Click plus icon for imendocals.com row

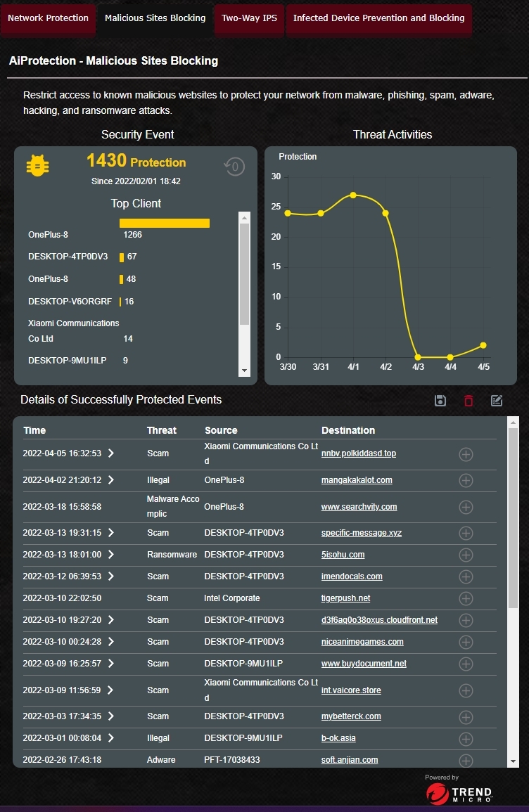(x=466, y=576)
